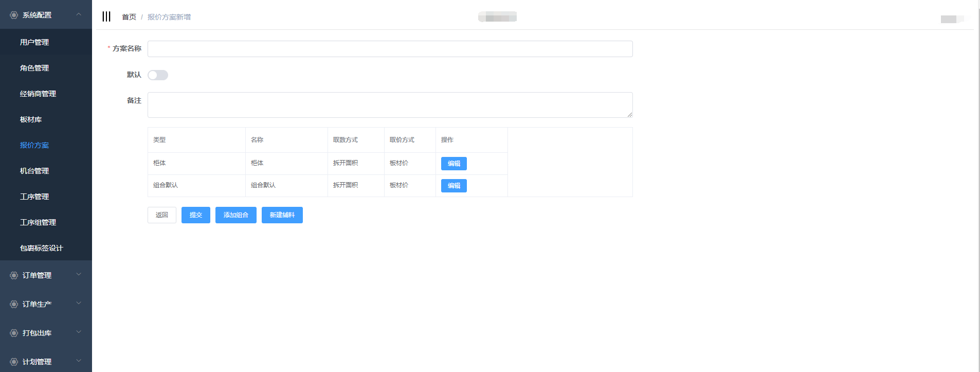
Task: Click the 新建辅料 button
Action: [282, 215]
